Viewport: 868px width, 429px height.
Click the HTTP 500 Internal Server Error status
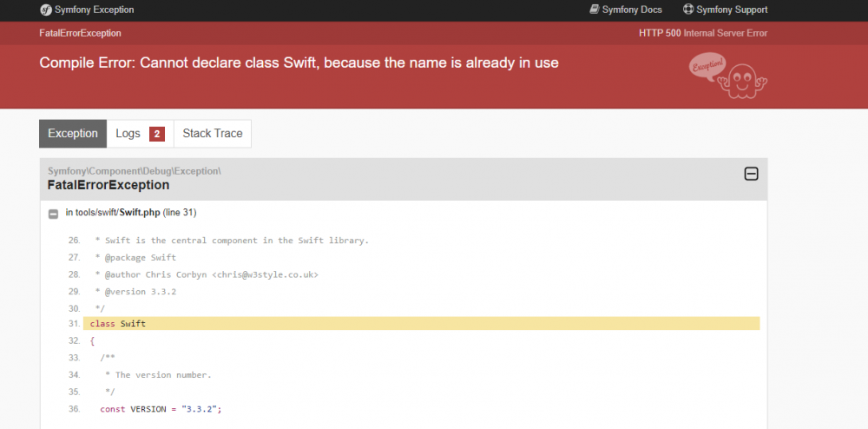[702, 33]
